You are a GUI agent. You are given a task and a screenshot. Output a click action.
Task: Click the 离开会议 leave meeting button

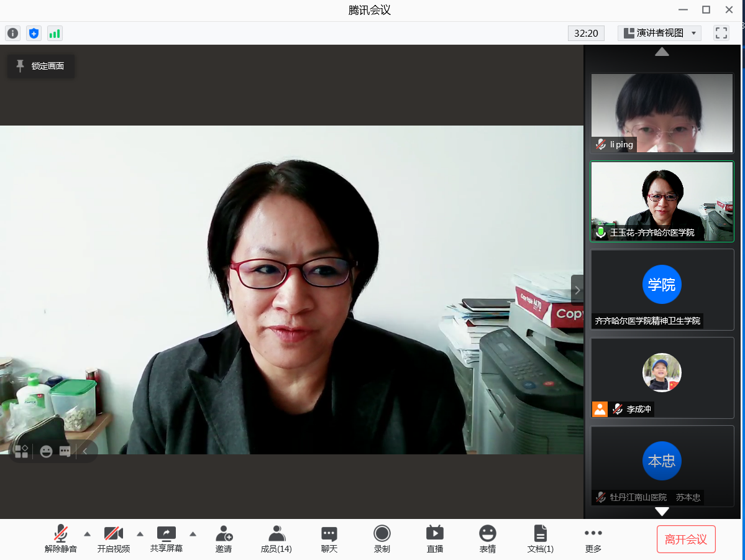coord(686,539)
